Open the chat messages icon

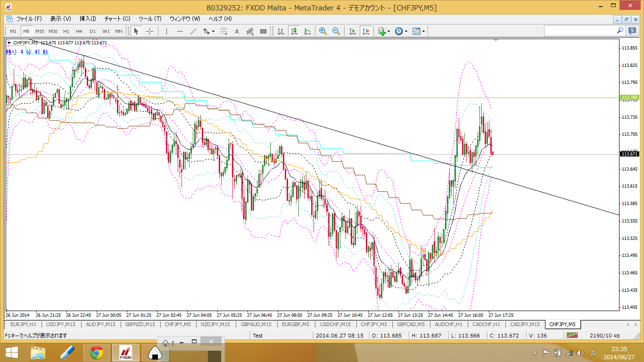(632, 31)
